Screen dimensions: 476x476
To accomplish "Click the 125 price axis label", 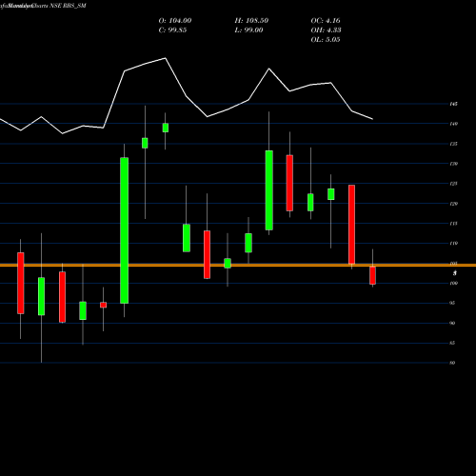I will pos(453,184).
